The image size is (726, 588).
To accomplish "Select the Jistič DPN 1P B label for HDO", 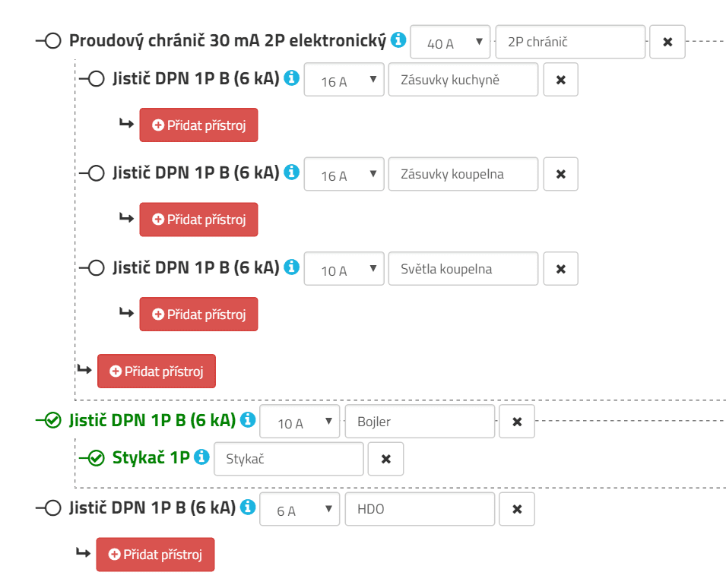I will pyautogui.click(x=152, y=507).
